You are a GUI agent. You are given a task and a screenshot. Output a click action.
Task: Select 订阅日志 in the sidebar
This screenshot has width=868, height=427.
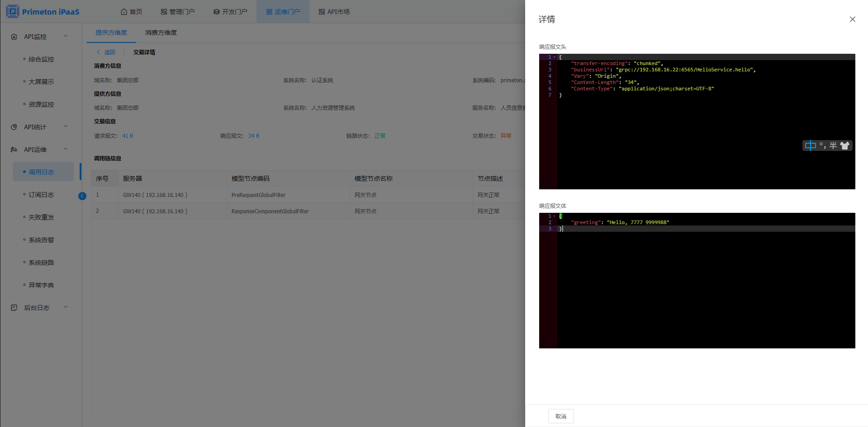click(x=41, y=195)
